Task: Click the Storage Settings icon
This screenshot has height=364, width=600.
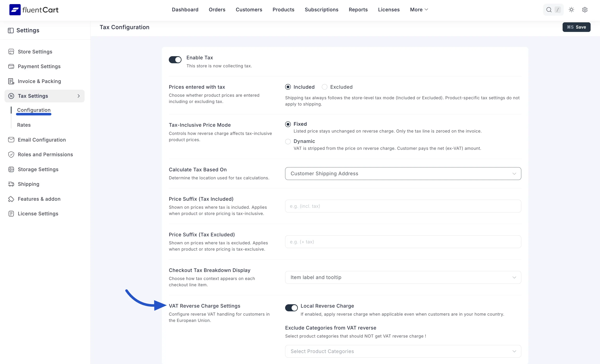Action: (x=11, y=169)
